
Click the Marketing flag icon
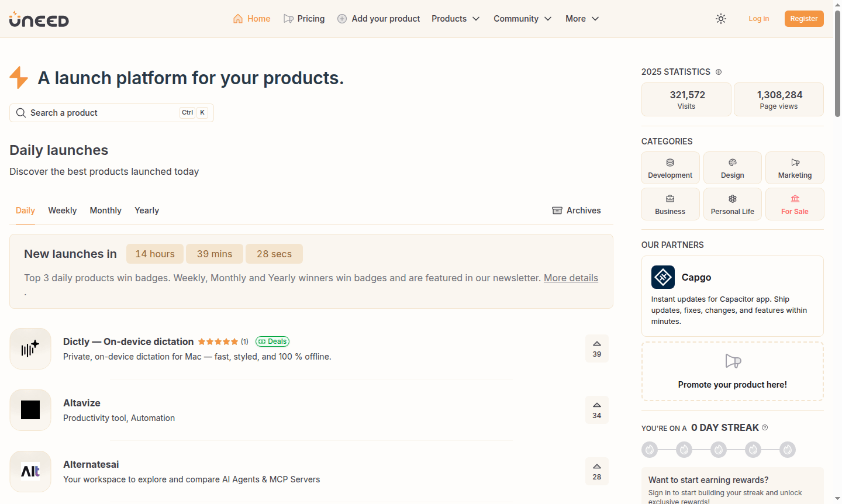click(795, 163)
